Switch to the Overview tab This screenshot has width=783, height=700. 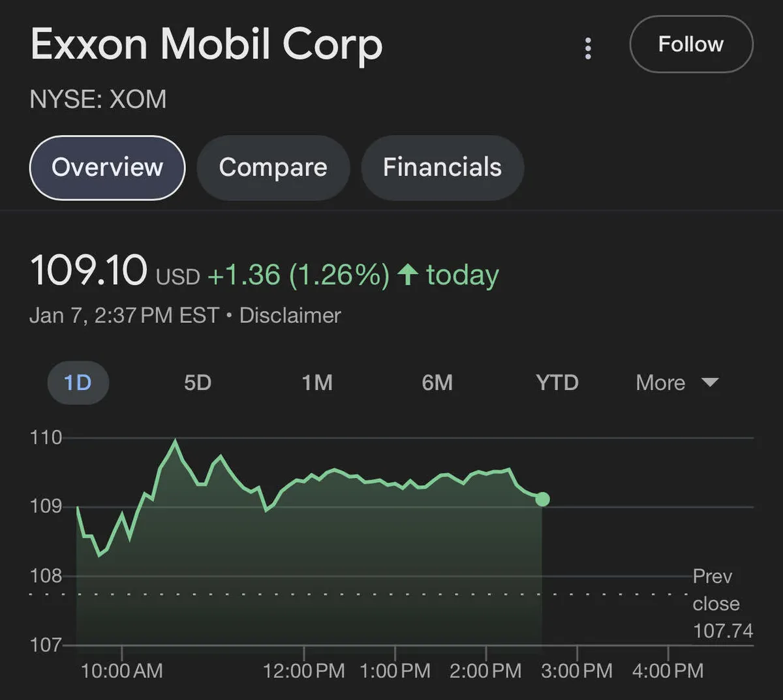pyautogui.click(x=108, y=168)
